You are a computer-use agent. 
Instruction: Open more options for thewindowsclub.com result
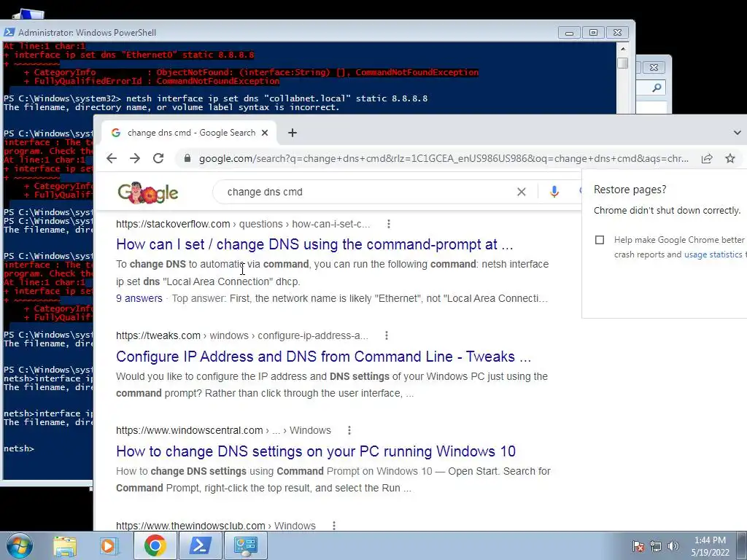pyautogui.click(x=334, y=526)
